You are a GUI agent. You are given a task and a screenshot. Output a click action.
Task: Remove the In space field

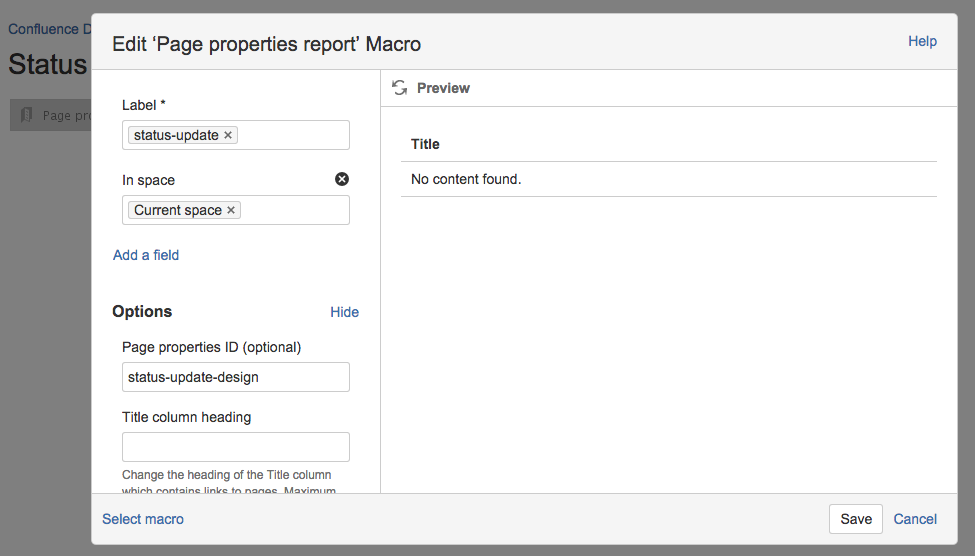[x=341, y=179]
